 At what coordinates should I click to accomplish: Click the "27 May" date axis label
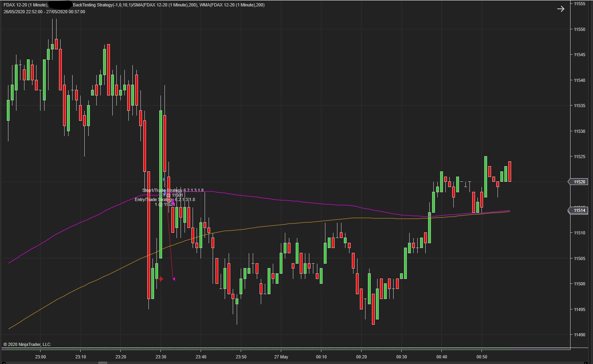281,357
